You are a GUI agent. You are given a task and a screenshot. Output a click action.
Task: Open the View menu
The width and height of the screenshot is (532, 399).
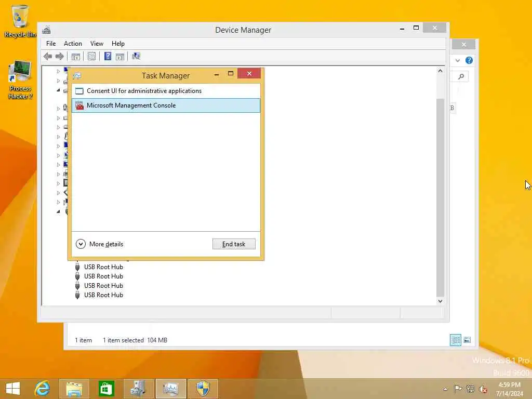(97, 44)
